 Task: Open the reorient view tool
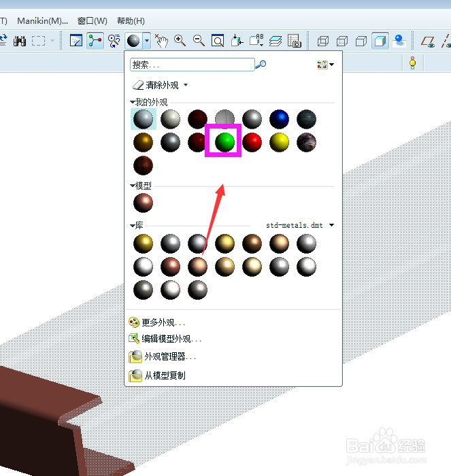pyautogui.click(x=237, y=41)
